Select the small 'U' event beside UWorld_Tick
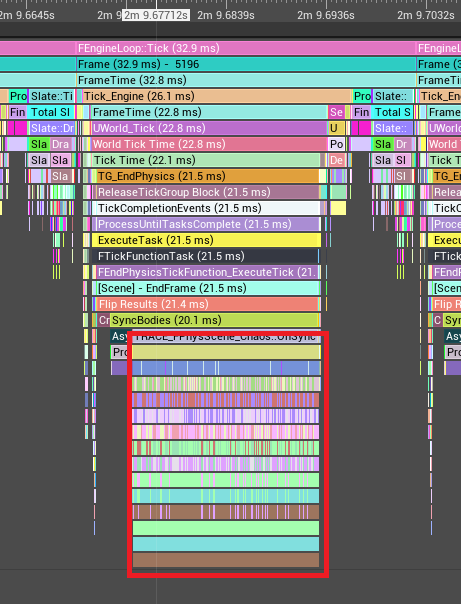The height and width of the screenshot is (604, 461). point(337,128)
